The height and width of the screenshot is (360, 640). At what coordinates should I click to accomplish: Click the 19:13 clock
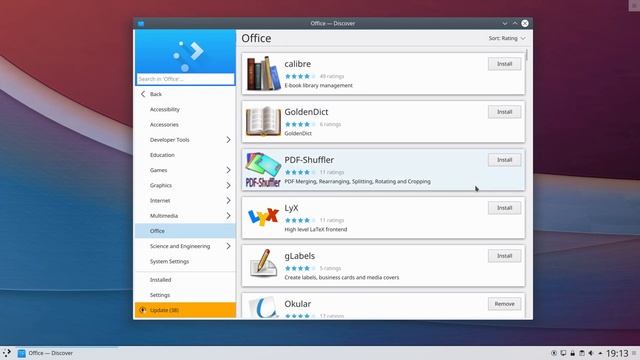[x=617, y=353]
